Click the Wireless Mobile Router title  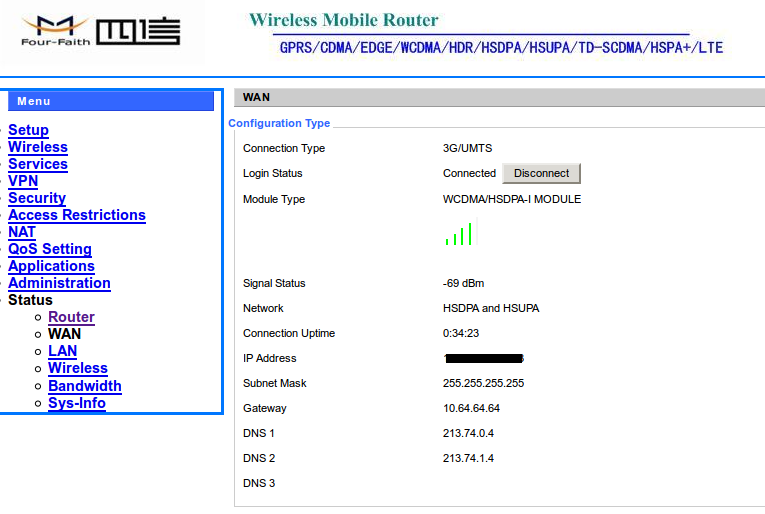pyautogui.click(x=344, y=20)
